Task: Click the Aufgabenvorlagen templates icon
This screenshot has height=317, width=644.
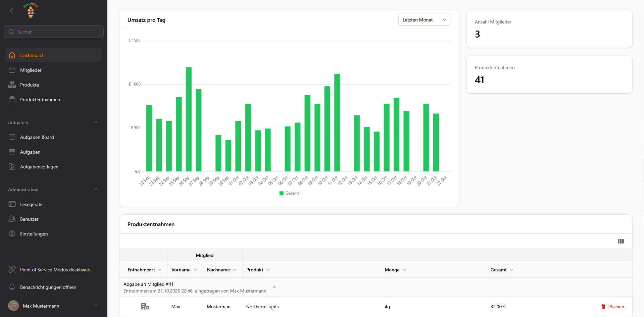Action: click(x=12, y=166)
